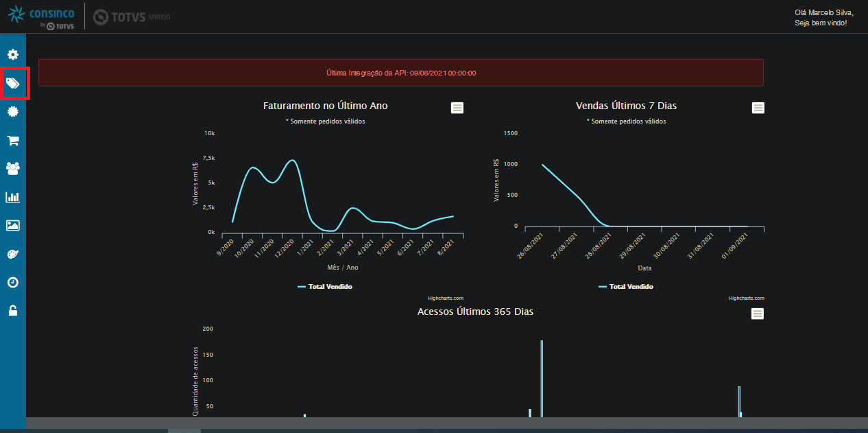The height and width of the screenshot is (433, 868).
Task: Click the tallest bar in Acessos chart
Action: 542,379
